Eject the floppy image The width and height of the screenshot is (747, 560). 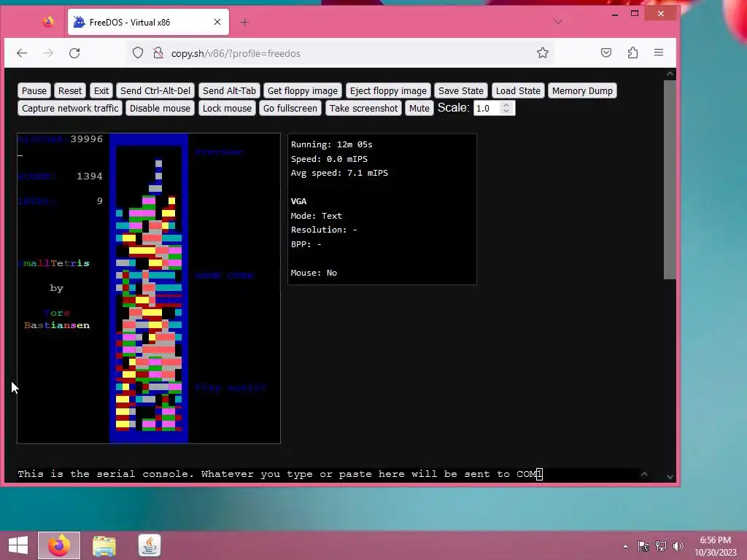(388, 90)
